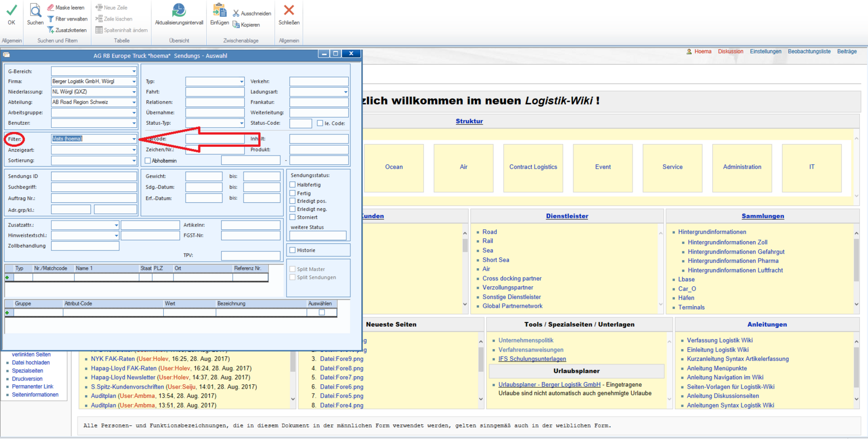Open Beiträge in wiki header
868x439 pixels.
(x=847, y=51)
